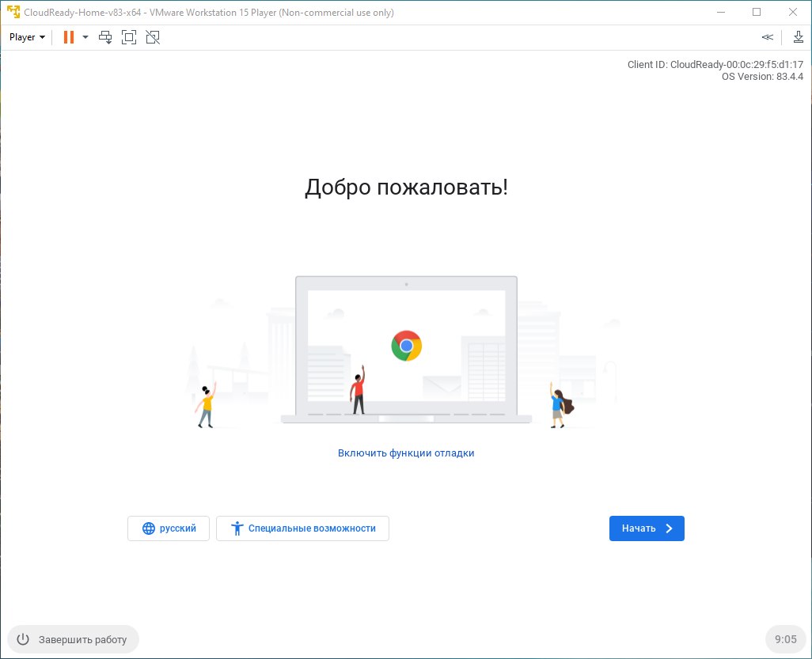Click the Включить функции отладки link
Screen dimensions: 812x659
tap(406, 453)
